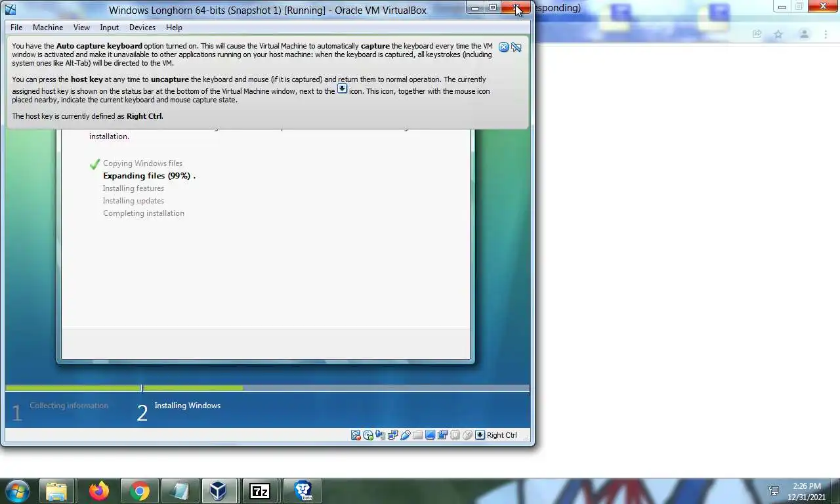Click the Expanding files (99%) text
This screenshot has height=504, width=840.
[x=149, y=176]
